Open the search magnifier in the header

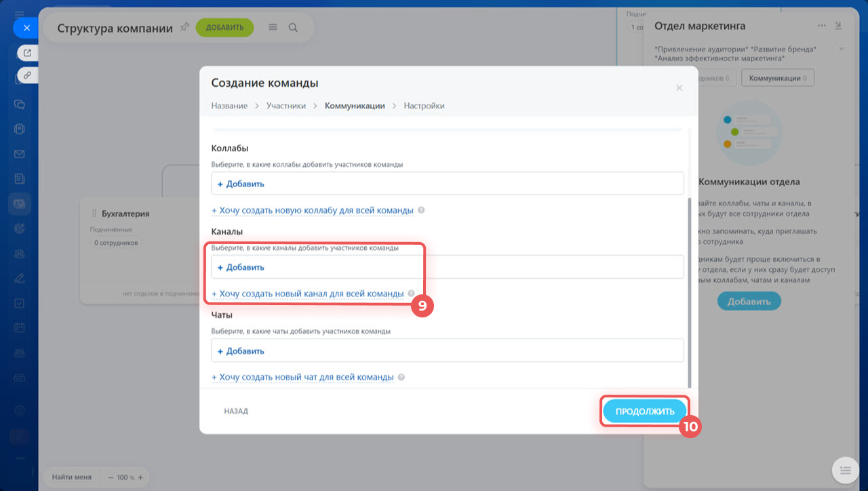[293, 28]
